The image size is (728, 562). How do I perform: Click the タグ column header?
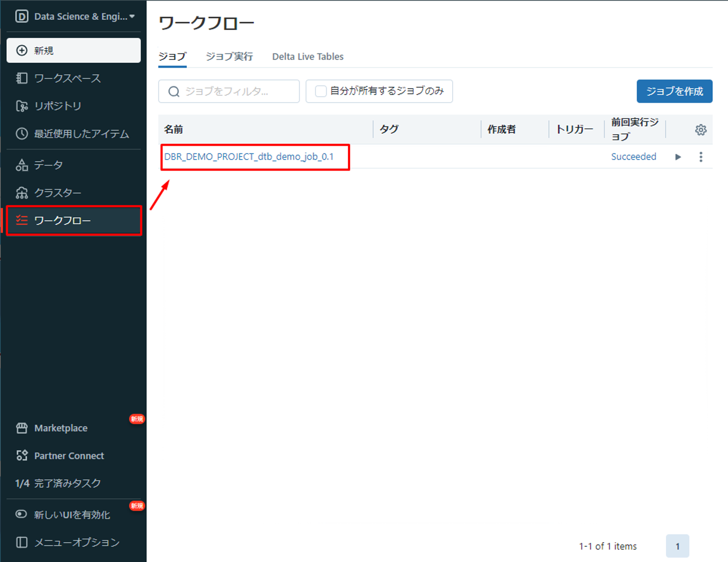click(x=389, y=130)
